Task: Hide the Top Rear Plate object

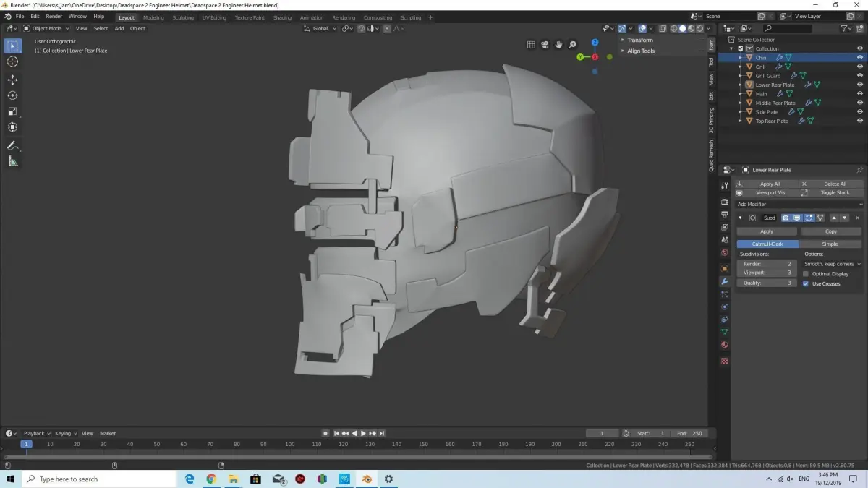Action: [860, 121]
